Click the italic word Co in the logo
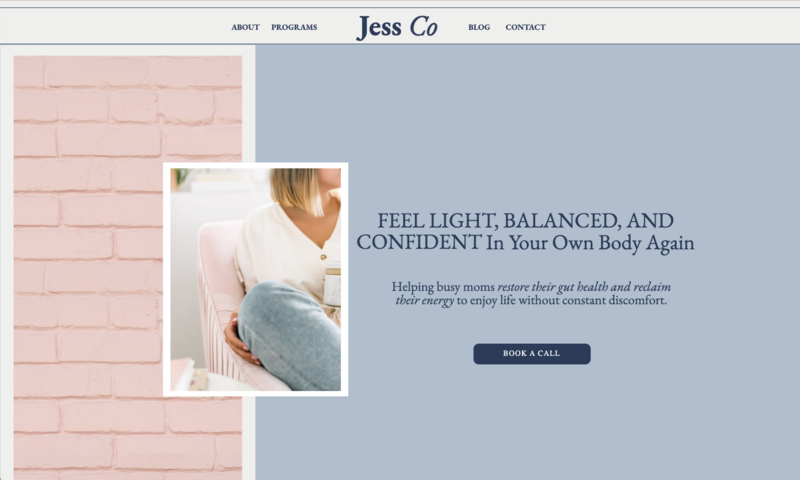The width and height of the screenshot is (800, 480). (423, 27)
